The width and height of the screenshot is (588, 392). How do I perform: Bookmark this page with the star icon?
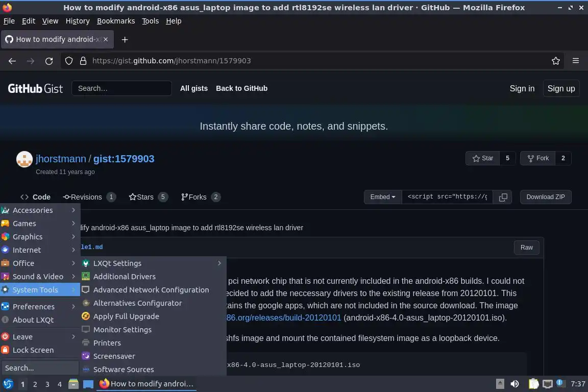click(556, 61)
